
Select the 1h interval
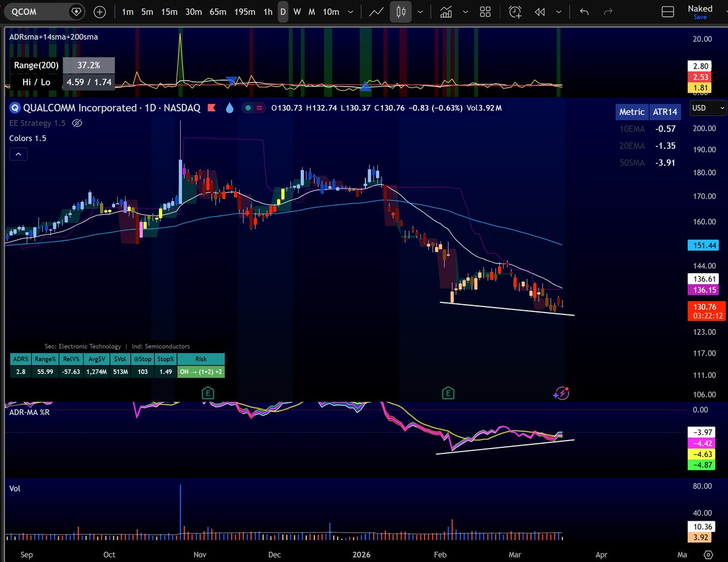(x=268, y=12)
